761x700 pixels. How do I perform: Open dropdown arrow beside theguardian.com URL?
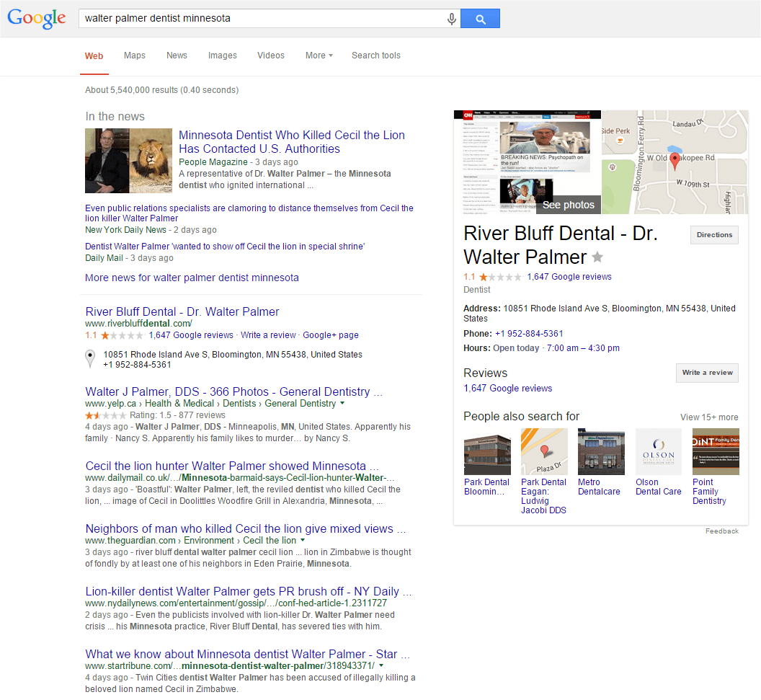303,541
